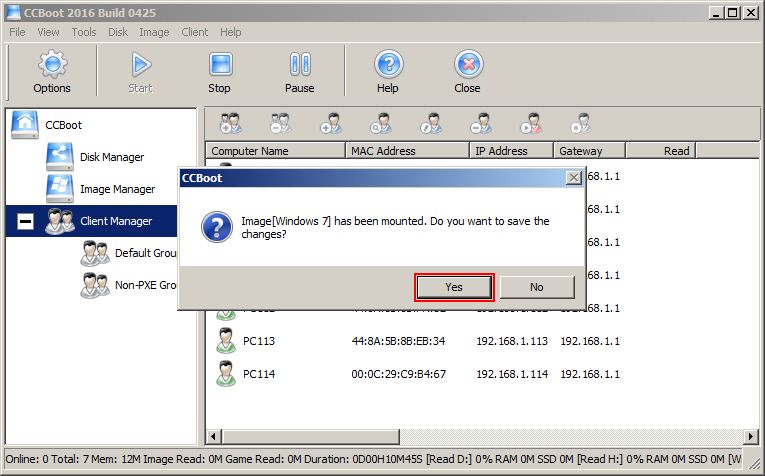The width and height of the screenshot is (765, 476).
Task: Select the PC114 computer name
Action: (259, 374)
